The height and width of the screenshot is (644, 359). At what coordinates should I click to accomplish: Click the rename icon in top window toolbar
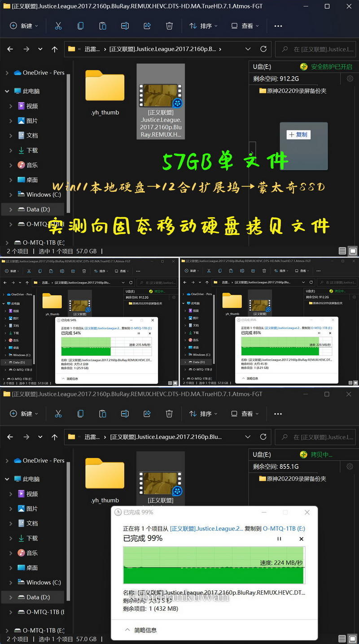(x=125, y=26)
